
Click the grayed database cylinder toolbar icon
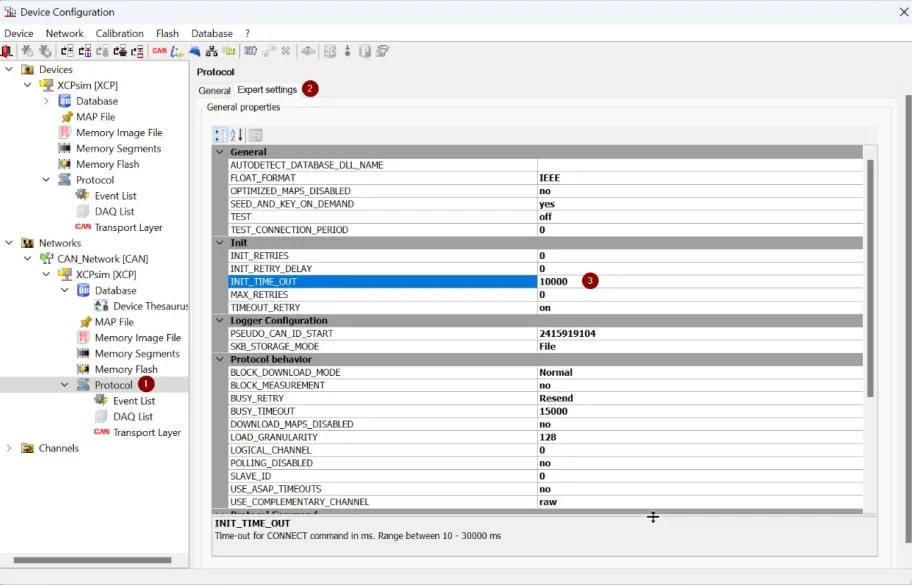330,51
